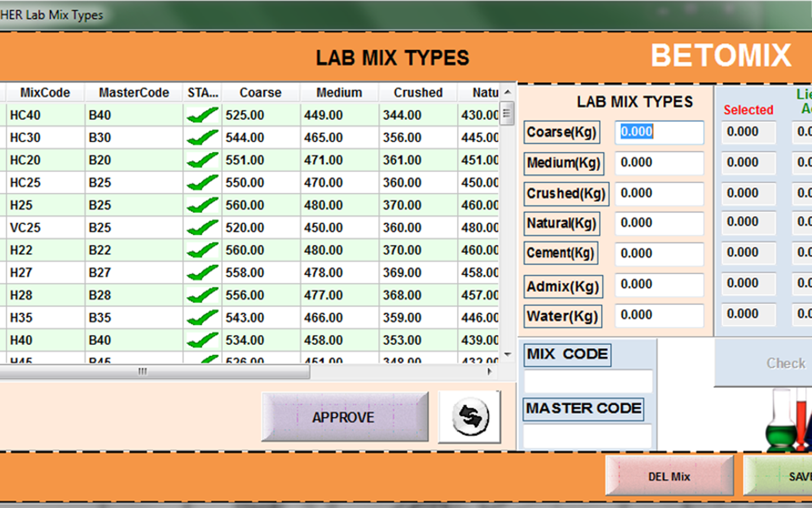Click the green checkmark status for H28
812x508 pixels.
click(x=202, y=295)
